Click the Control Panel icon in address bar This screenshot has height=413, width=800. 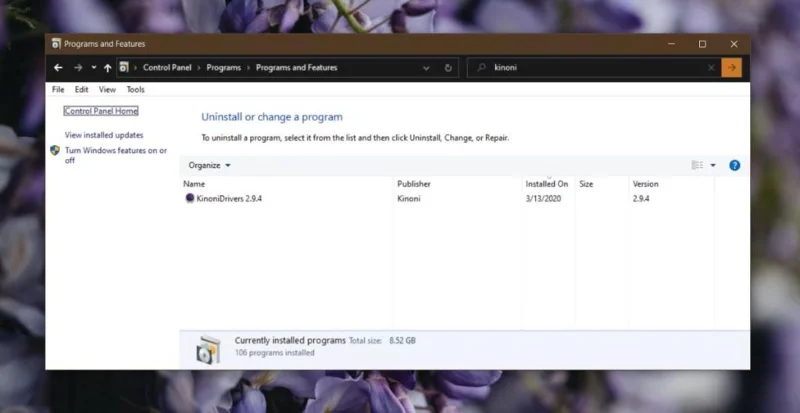tap(124, 67)
